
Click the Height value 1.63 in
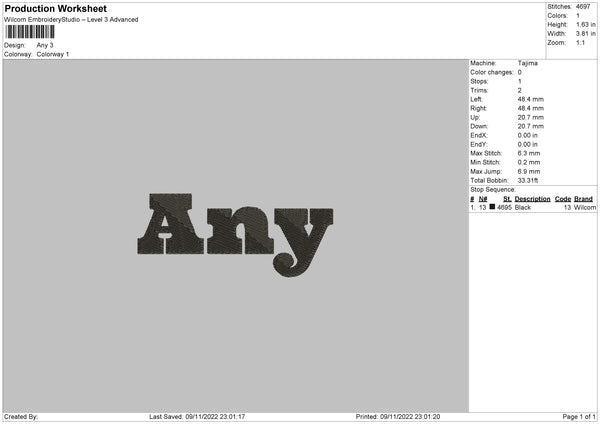[x=585, y=24]
